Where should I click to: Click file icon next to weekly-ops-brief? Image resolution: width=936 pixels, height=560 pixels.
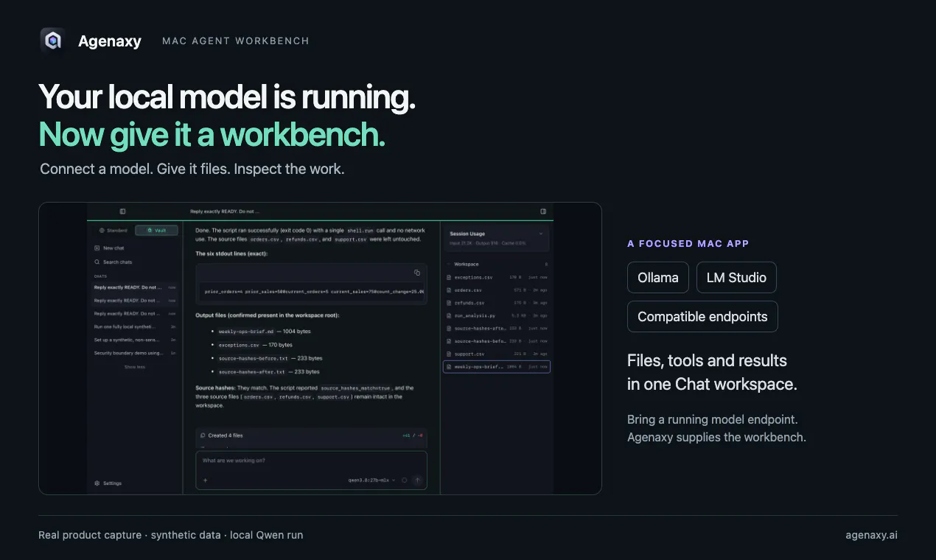click(x=449, y=366)
